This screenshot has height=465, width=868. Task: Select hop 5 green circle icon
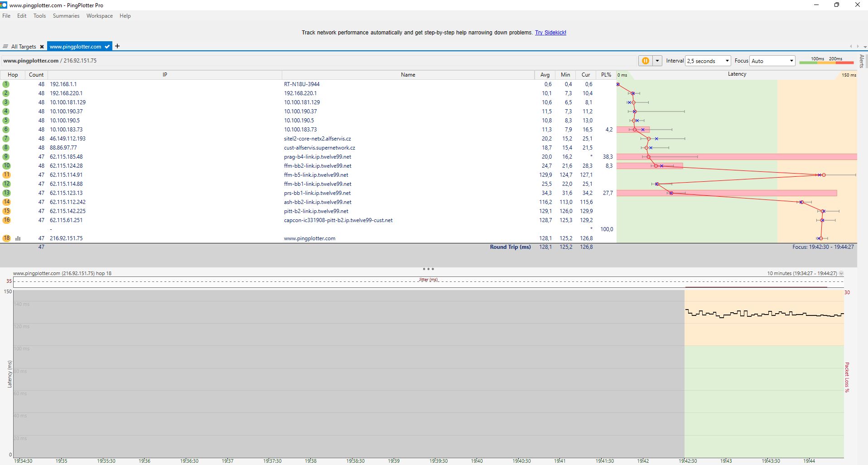tap(6, 121)
